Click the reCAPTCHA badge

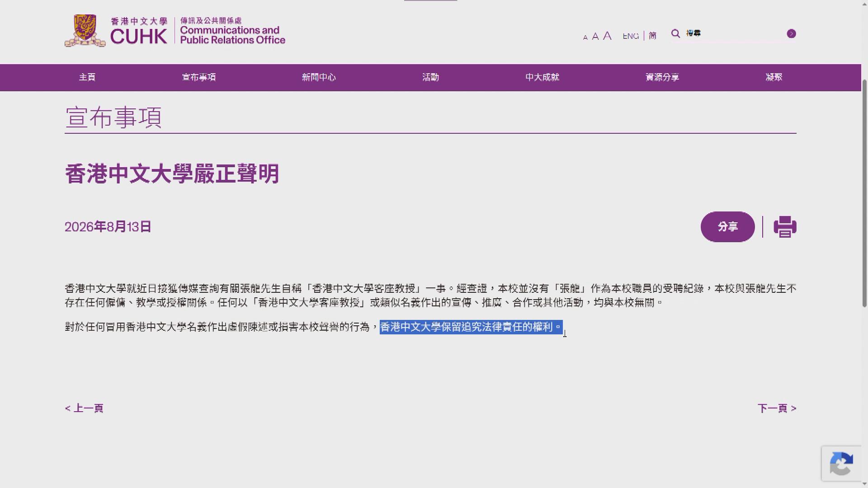pyautogui.click(x=842, y=464)
